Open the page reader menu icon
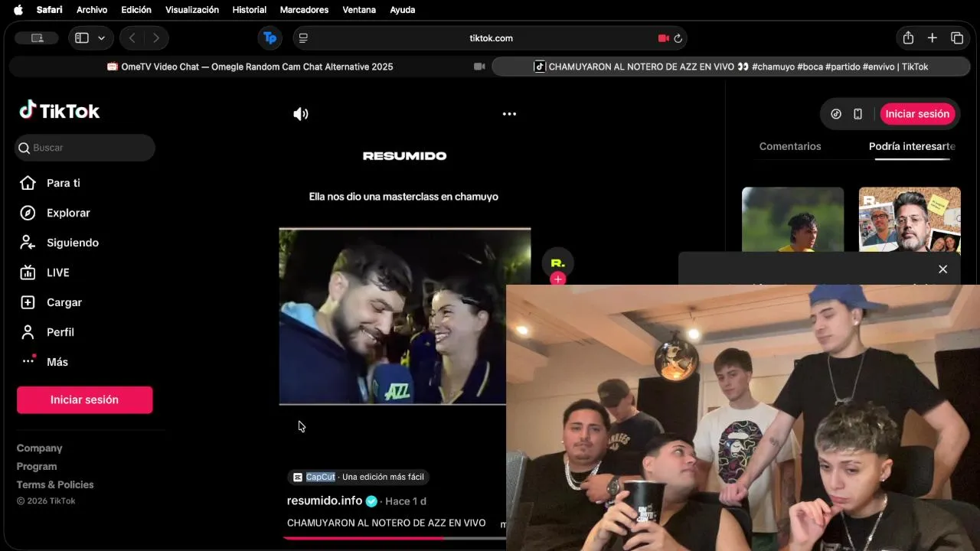The width and height of the screenshot is (980, 551). click(303, 38)
